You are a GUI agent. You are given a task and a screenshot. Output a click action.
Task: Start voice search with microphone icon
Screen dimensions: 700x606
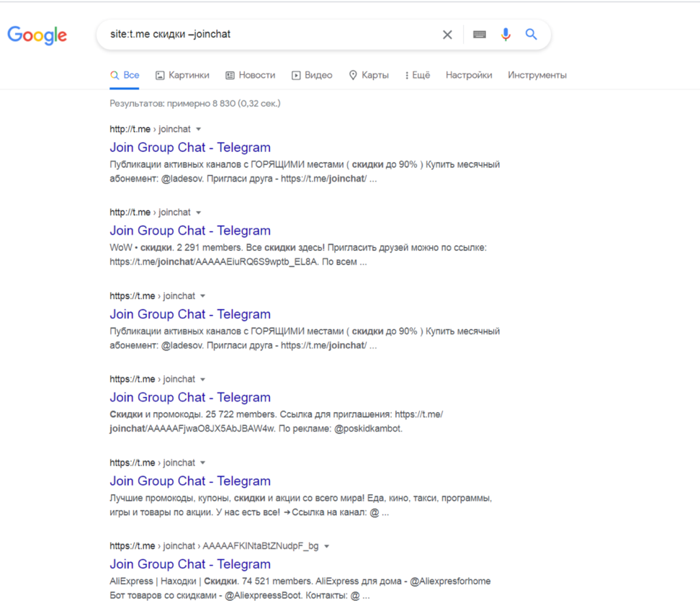tap(506, 35)
